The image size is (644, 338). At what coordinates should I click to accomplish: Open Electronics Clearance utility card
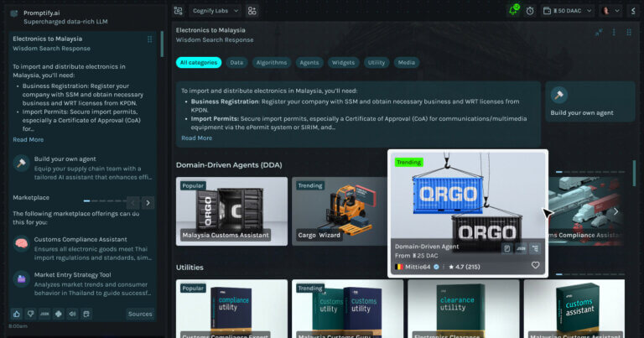coord(463,309)
